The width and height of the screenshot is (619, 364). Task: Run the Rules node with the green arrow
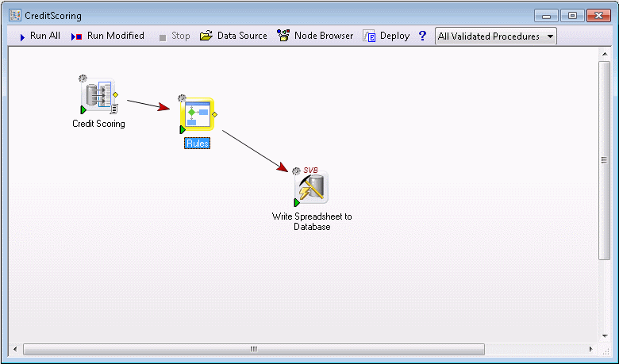point(183,129)
